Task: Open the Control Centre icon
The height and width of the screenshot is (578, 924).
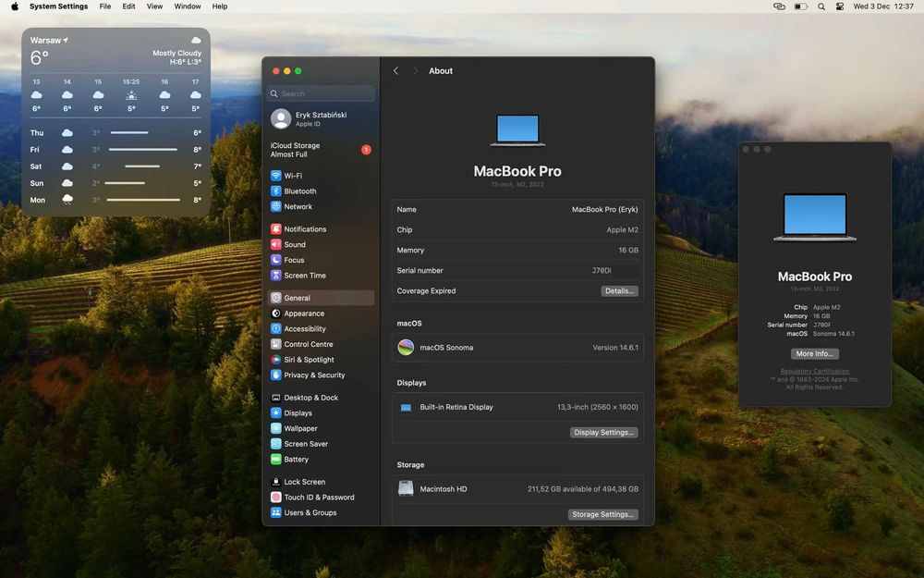Action: [x=275, y=344]
